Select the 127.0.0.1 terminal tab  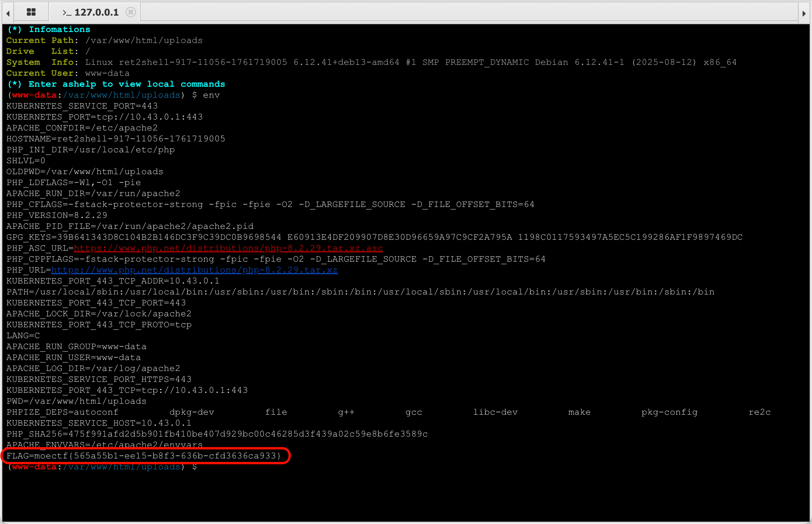point(96,12)
